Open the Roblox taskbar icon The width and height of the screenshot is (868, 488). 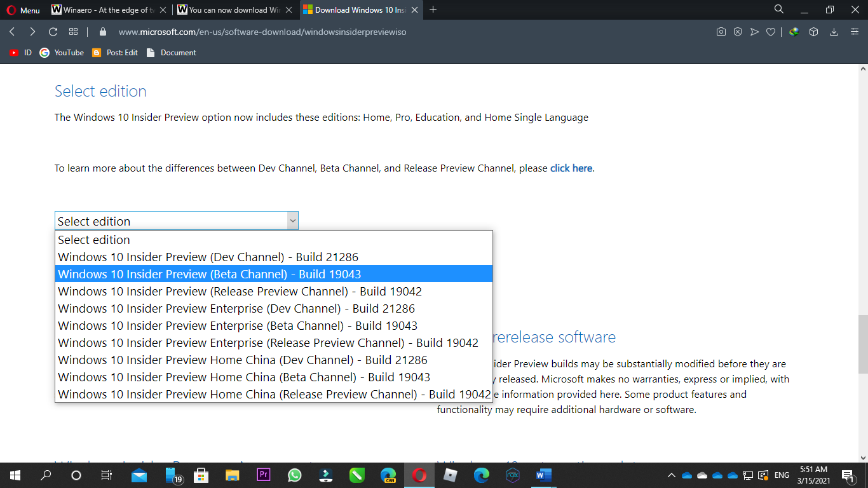tap(451, 475)
